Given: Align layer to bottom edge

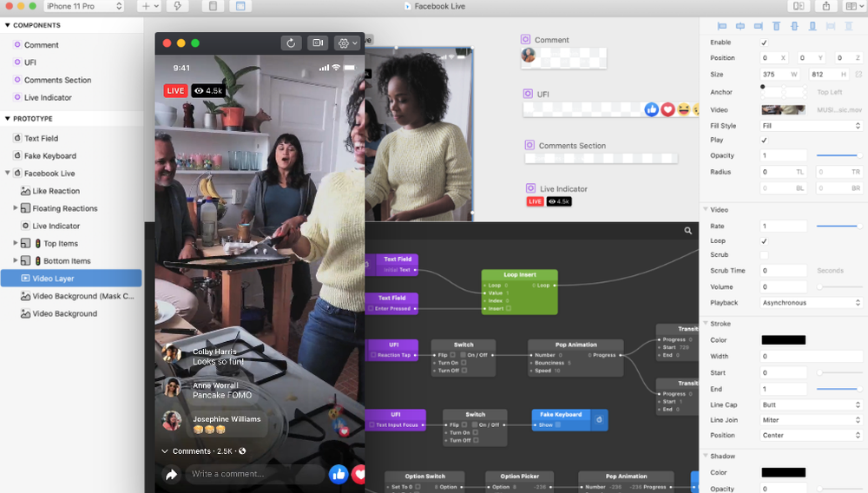Looking at the screenshot, I should click(x=812, y=26).
